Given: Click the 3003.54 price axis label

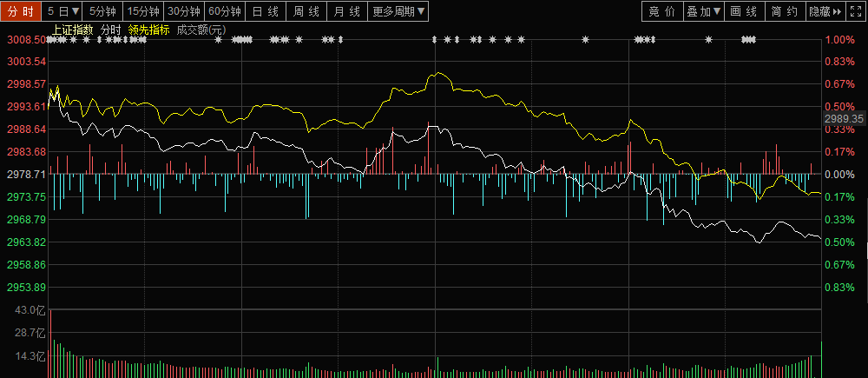Looking at the screenshot, I should [25, 61].
